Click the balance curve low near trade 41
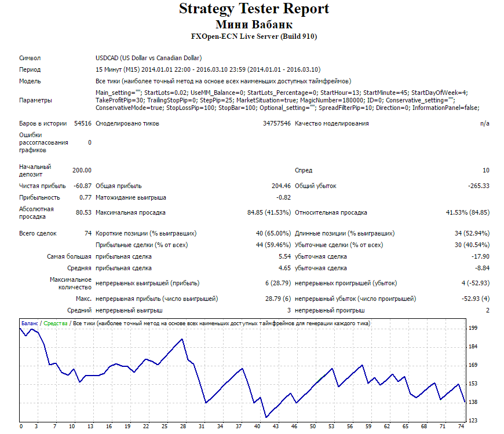The height and width of the screenshot is (434, 504). click(266, 417)
